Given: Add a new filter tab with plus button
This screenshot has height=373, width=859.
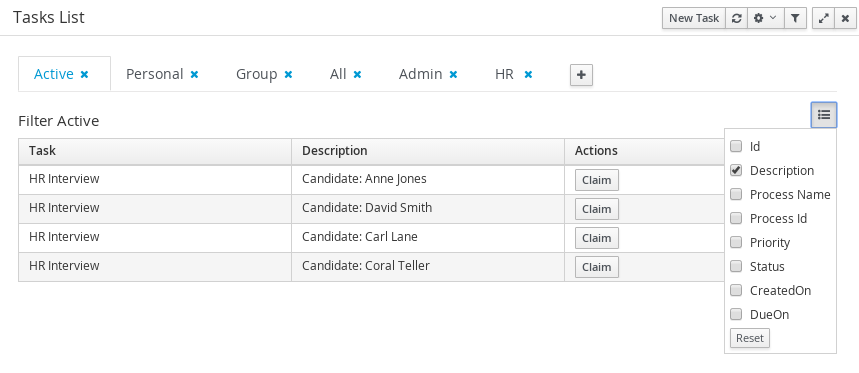Looking at the screenshot, I should point(581,75).
